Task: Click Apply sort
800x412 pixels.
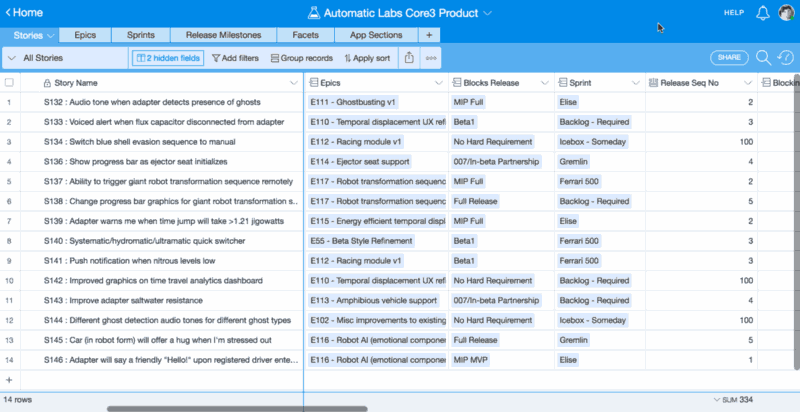Action: click(367, 58)
